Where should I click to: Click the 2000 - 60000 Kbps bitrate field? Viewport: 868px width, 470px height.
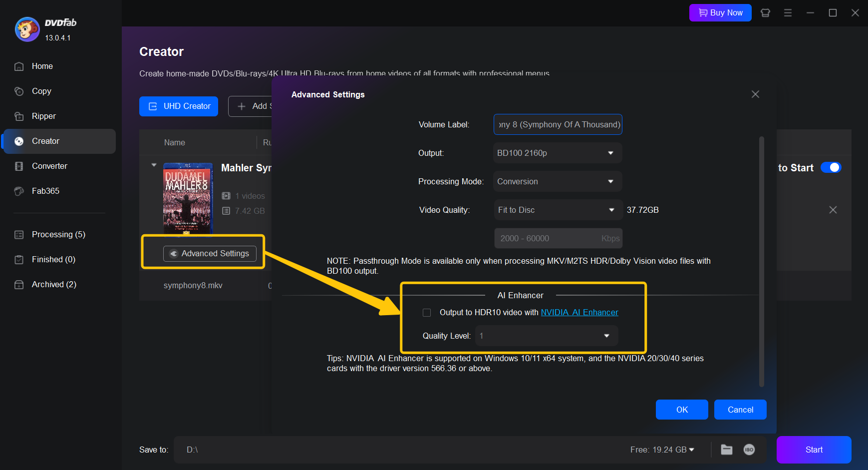pos(558,238)
